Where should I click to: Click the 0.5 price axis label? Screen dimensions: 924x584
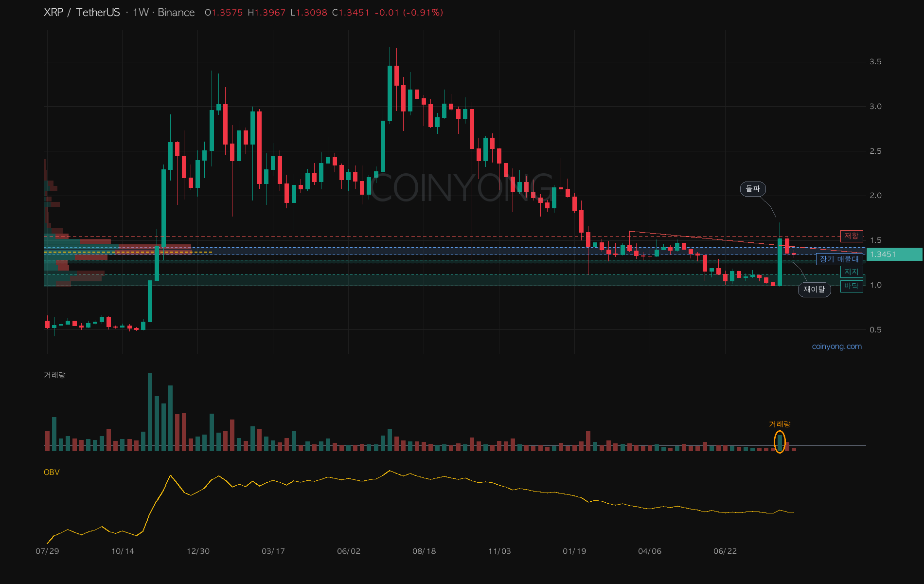[x=875, y=329]
